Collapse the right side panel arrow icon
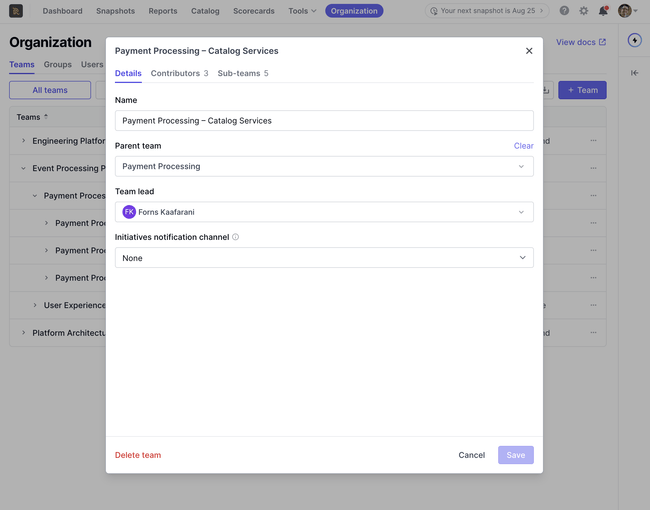The width and height of the screenshot is (650, 510). click(634, 73)
